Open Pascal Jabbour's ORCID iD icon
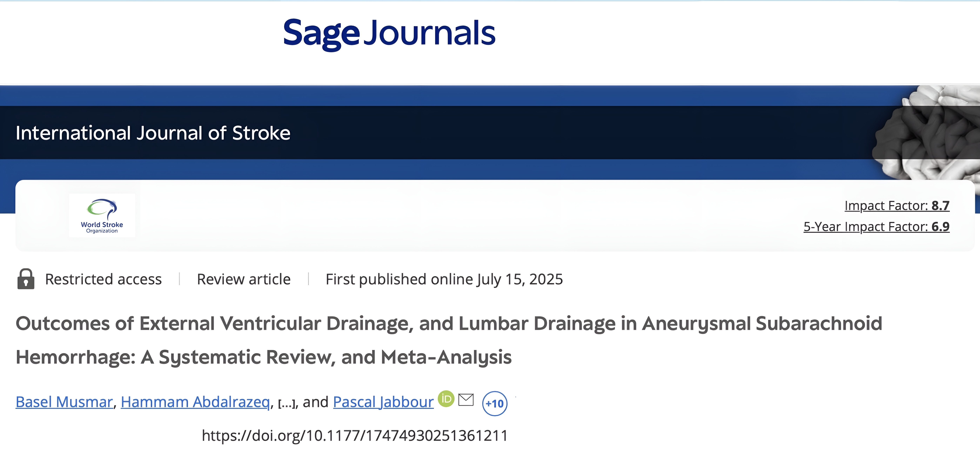The image size is (980, 451). pos(446,399)
